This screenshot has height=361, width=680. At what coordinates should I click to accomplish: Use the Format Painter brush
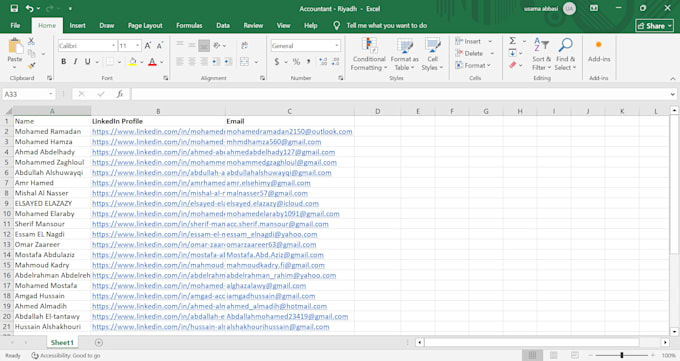point(31,66)
